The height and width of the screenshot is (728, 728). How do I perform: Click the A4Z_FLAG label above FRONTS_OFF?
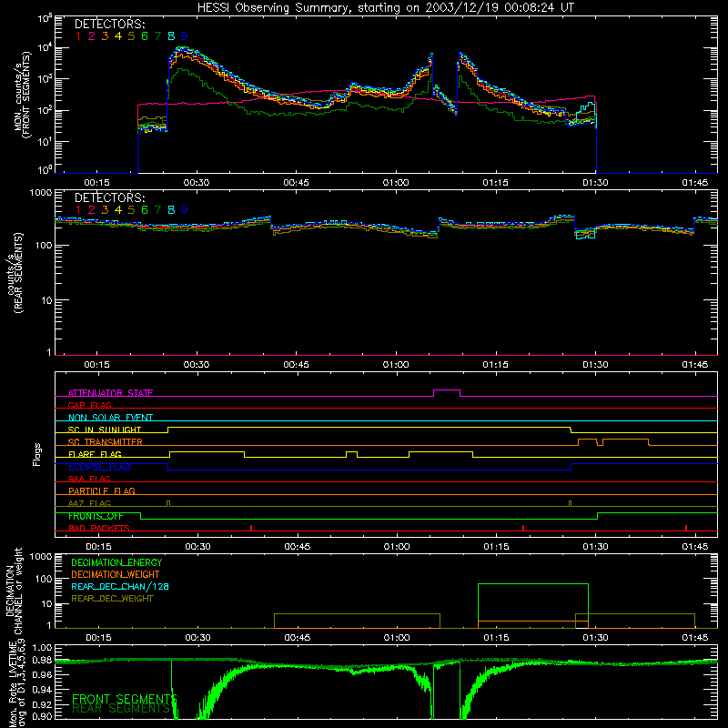pos(89,503)
